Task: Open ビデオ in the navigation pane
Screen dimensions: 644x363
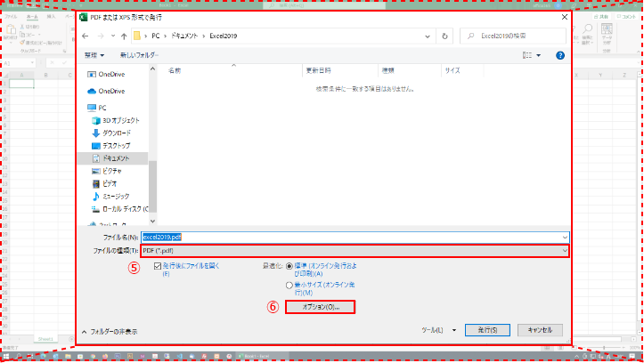Action: tap(104, 184)
